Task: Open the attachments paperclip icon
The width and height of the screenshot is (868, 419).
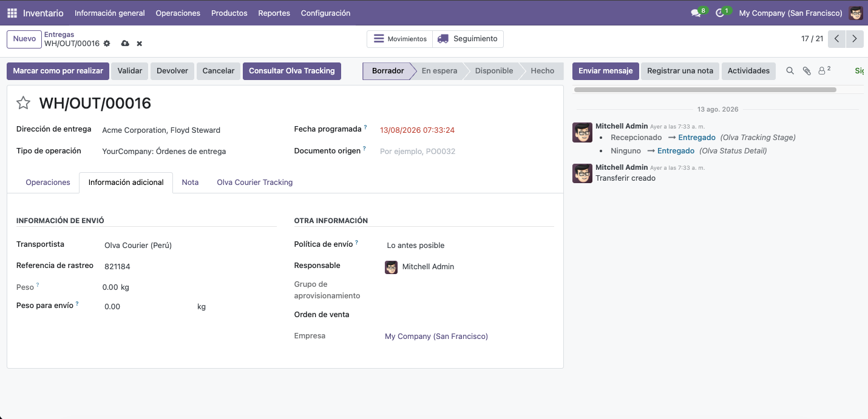Action: 807,71
